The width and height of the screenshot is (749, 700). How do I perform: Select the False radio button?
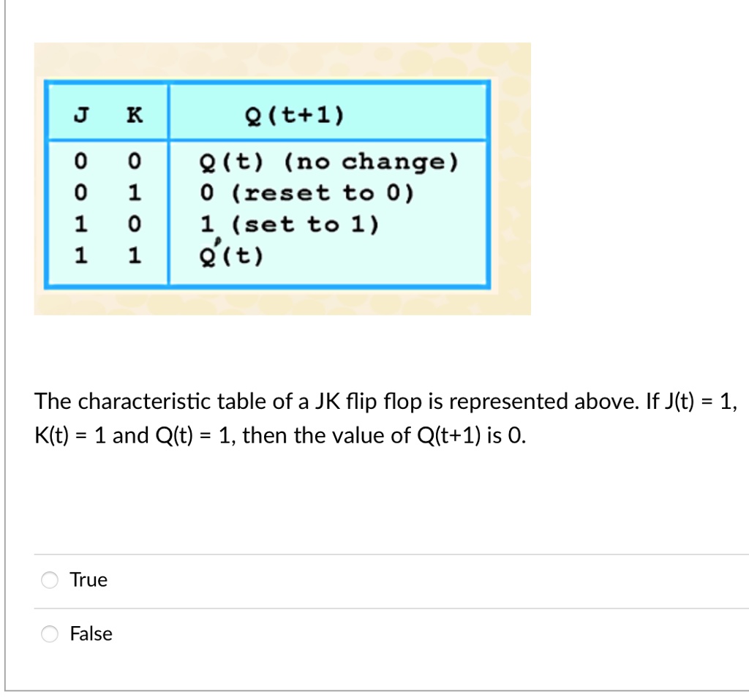pyautogui.click(x=49, y=634)
